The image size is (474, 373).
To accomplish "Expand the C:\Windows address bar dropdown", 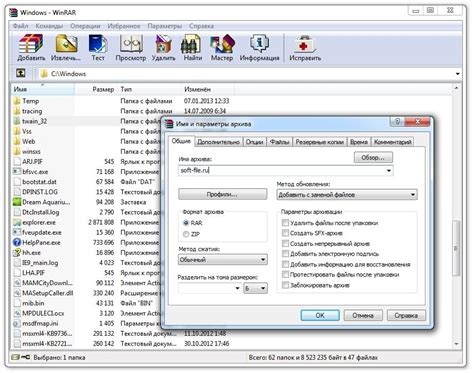I will (457, 74).
